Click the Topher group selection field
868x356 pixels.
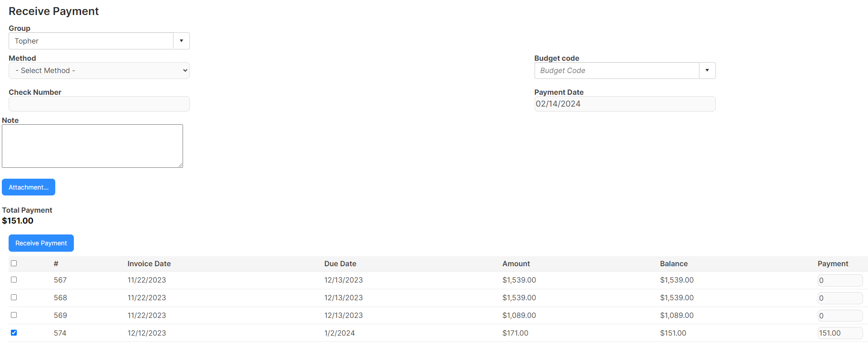pos(91,41)
